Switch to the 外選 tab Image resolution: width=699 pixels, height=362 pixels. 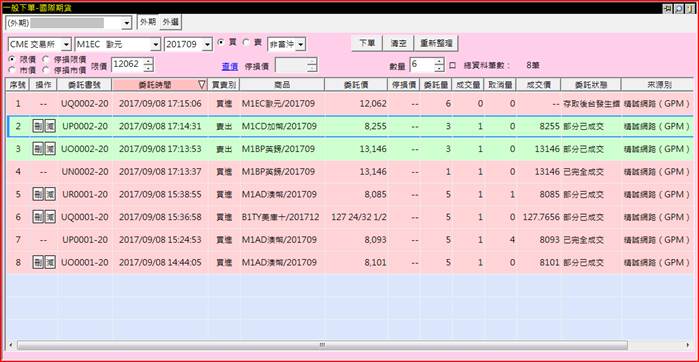[170, 22]
